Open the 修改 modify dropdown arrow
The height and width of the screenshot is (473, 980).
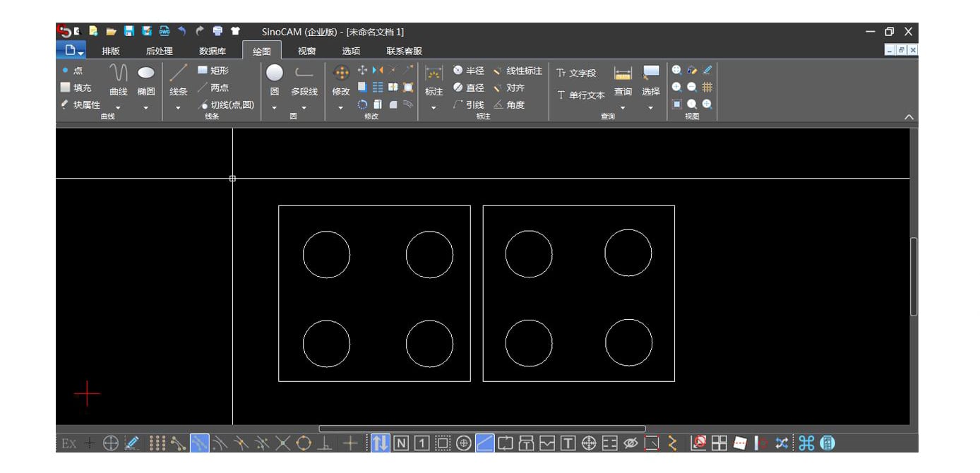(341, 107)
